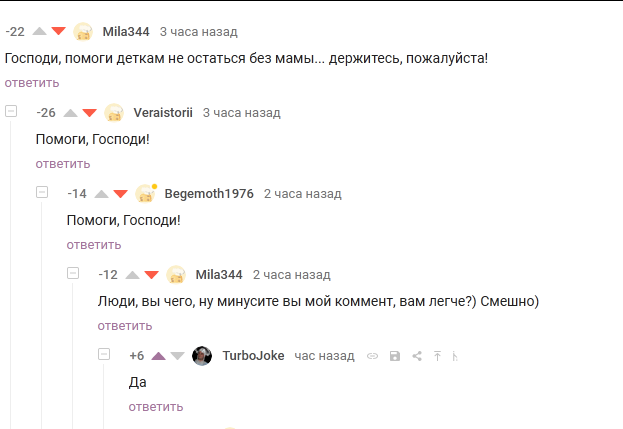Image resolution: width=623 pixels, height=429 pixels.
Task: Upvote Begemoth1976's comment
Action: (x=101, y=193)
